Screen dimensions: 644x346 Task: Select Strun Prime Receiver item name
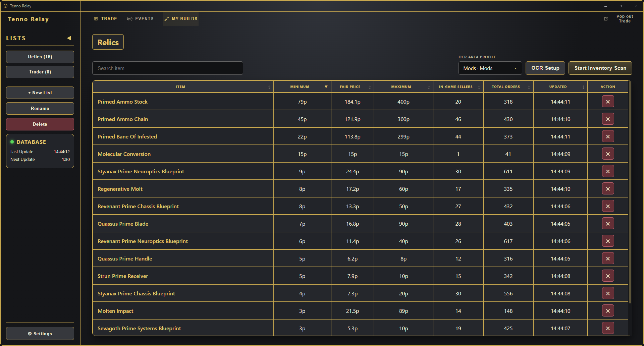click(123, 276)
